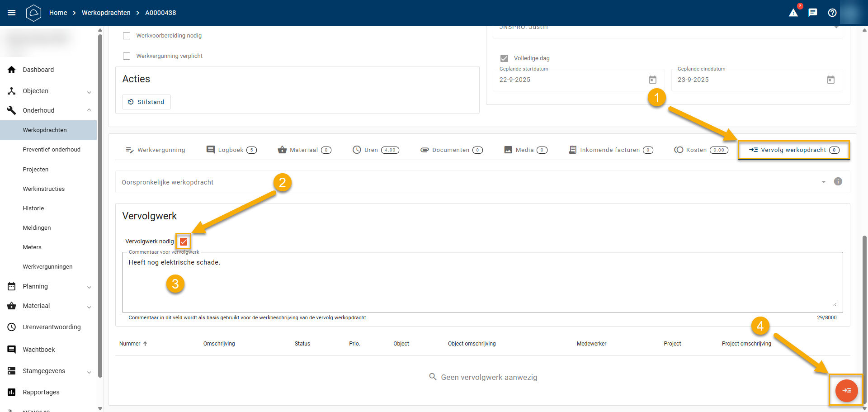This screenshot has height=412, width=868.
Task: Click the help question mark icon
Action: click(832, 13)
